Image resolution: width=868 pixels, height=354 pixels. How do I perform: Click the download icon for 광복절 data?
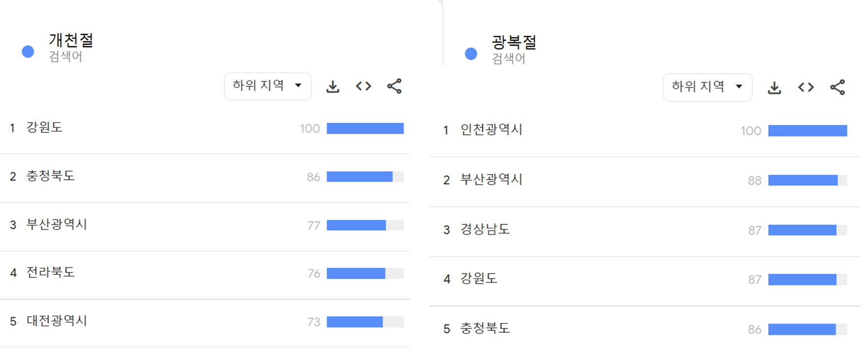tap(775, 87)
